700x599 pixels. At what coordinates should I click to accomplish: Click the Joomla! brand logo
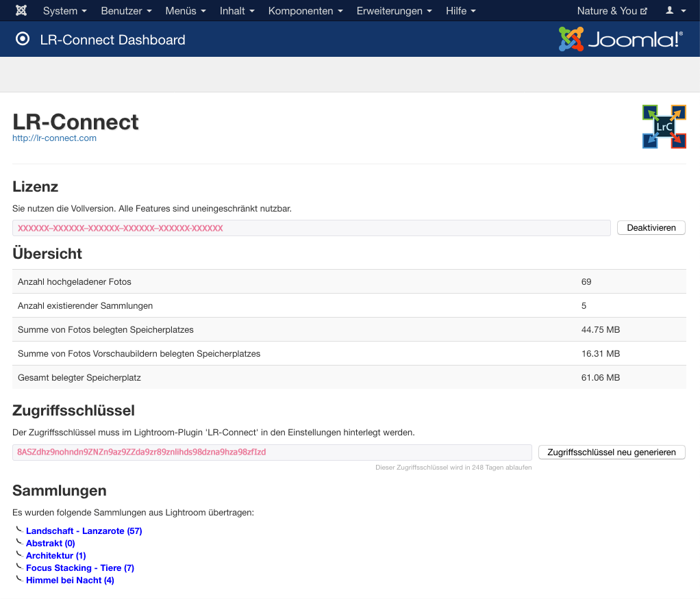[621, 40]
